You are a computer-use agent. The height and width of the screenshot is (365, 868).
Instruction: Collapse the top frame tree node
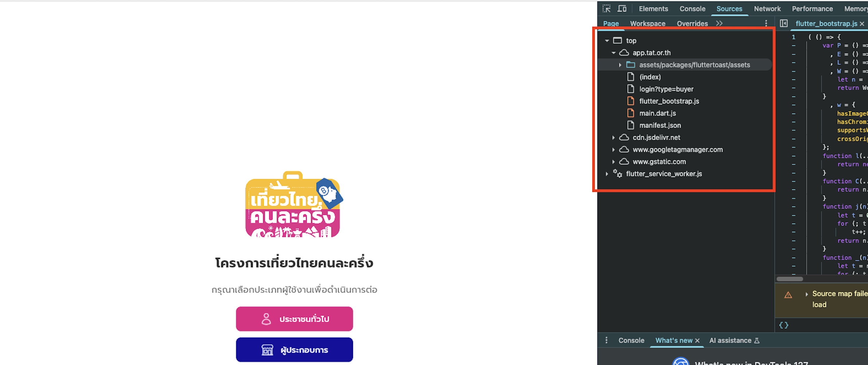pyautogui.click(x=607, y=41)
